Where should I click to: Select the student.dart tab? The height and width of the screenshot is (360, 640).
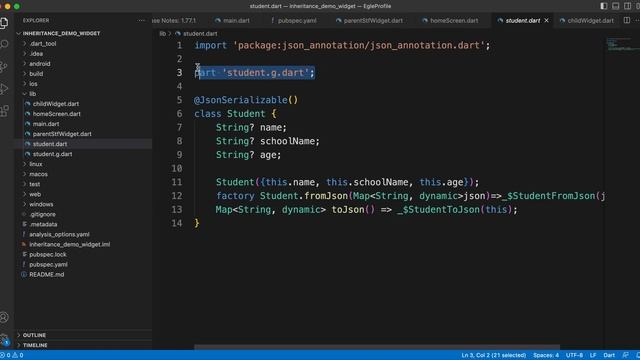522,20
